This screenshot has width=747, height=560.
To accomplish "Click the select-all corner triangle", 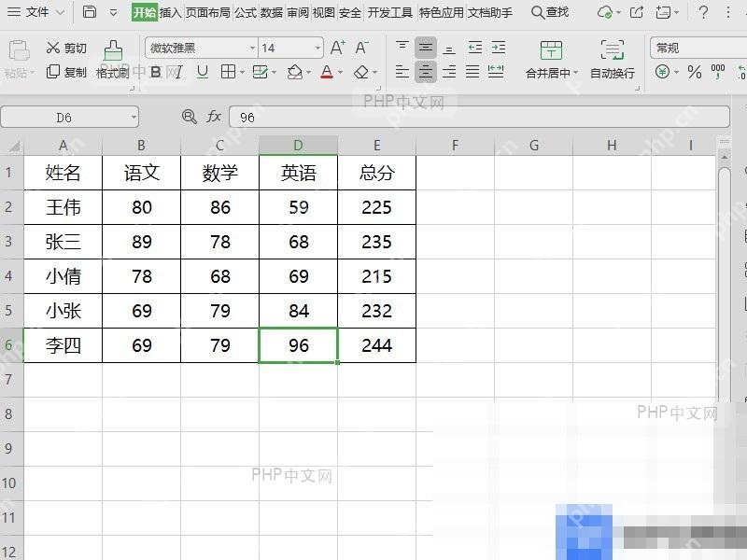I will (13, 146).
